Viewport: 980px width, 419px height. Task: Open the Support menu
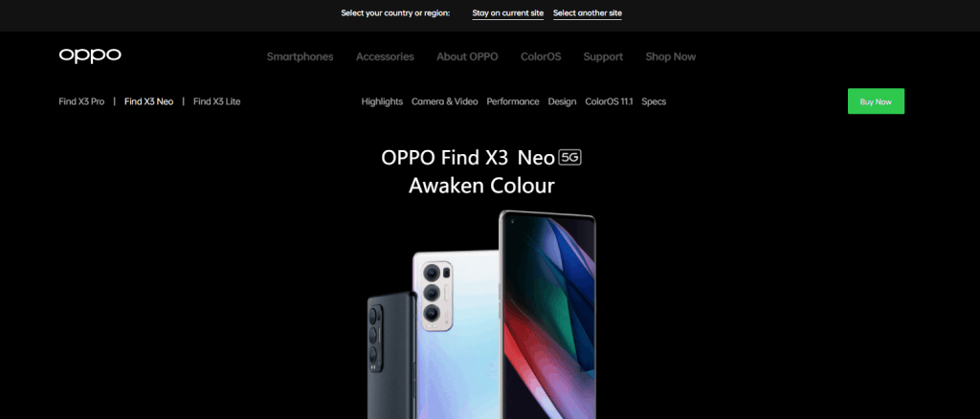(x=603, y=56)
